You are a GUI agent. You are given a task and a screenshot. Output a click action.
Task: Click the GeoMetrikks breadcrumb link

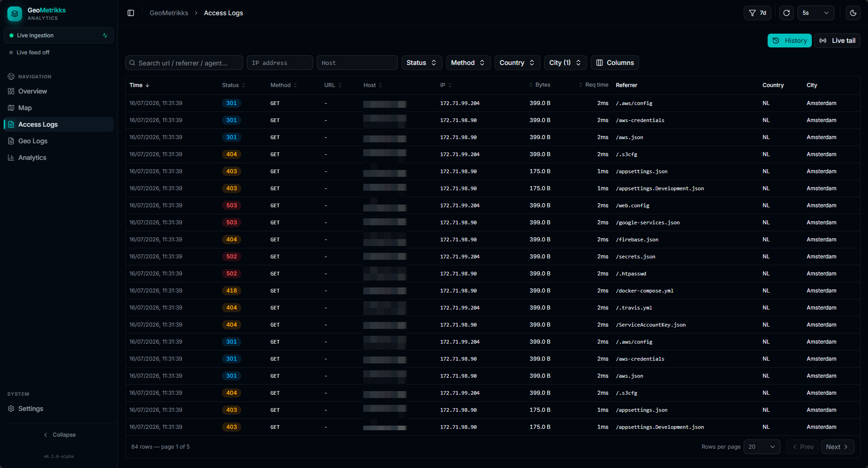pyautogui.click(x=169, y=13)
